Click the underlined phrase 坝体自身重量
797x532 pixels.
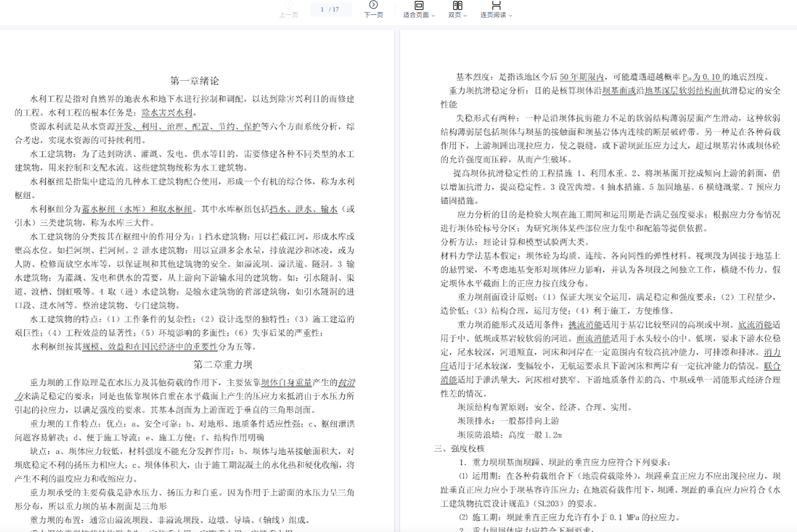coord(286,383)
